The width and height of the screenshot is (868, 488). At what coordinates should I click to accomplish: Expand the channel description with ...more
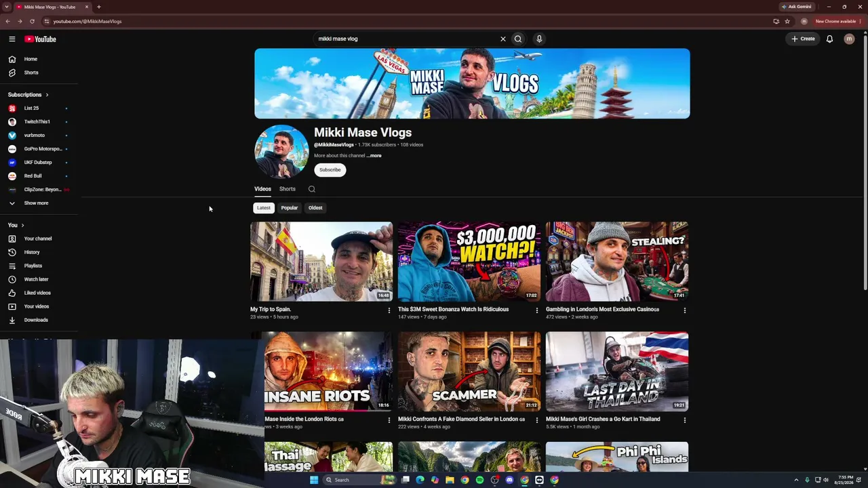[x=374, y=155]
